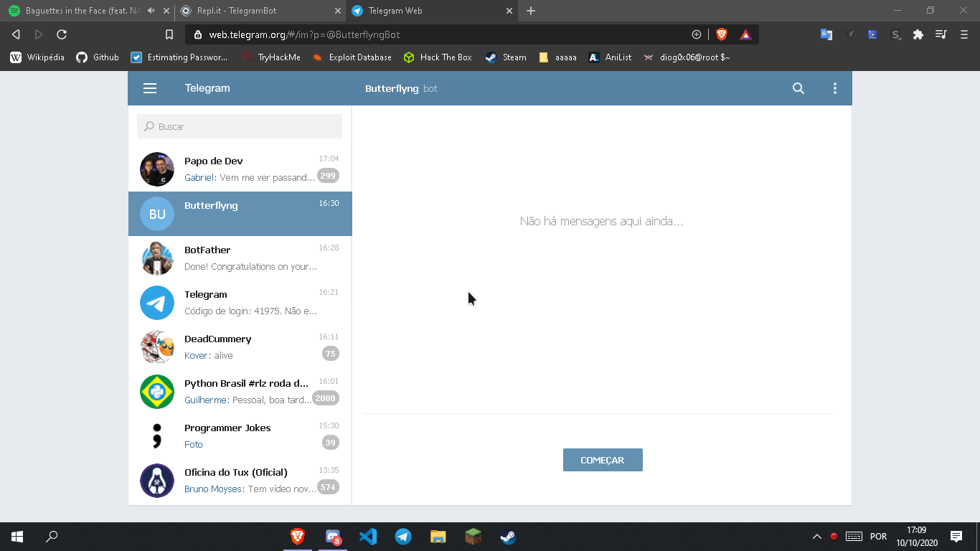Open the Brave main menu

[963, 34]
